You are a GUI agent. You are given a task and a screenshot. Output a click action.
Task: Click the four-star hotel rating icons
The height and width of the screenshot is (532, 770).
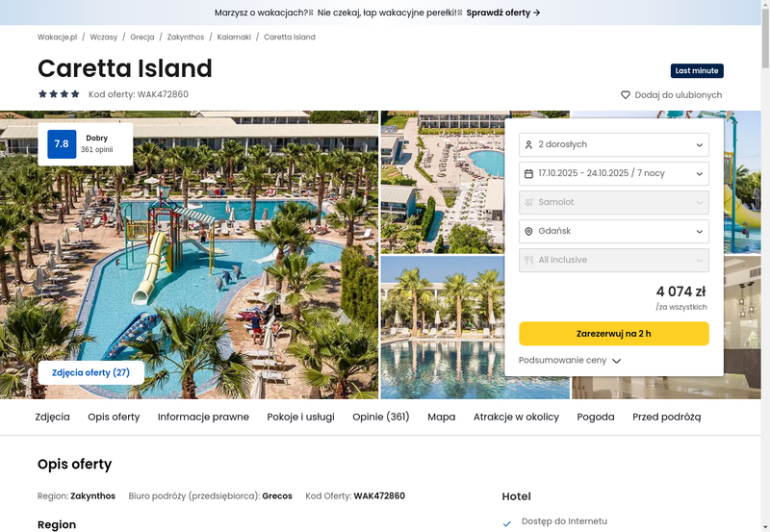tap(59, 93)
